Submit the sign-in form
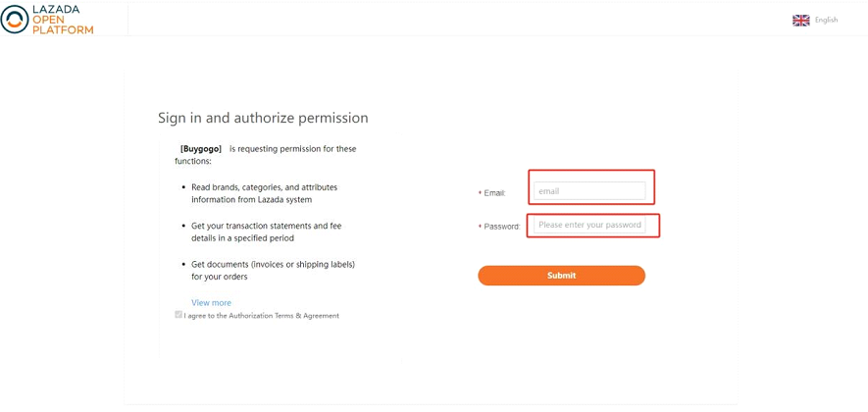Image resolution: width=868 pixels, height=412 pixels. click(x=561, y=276)
